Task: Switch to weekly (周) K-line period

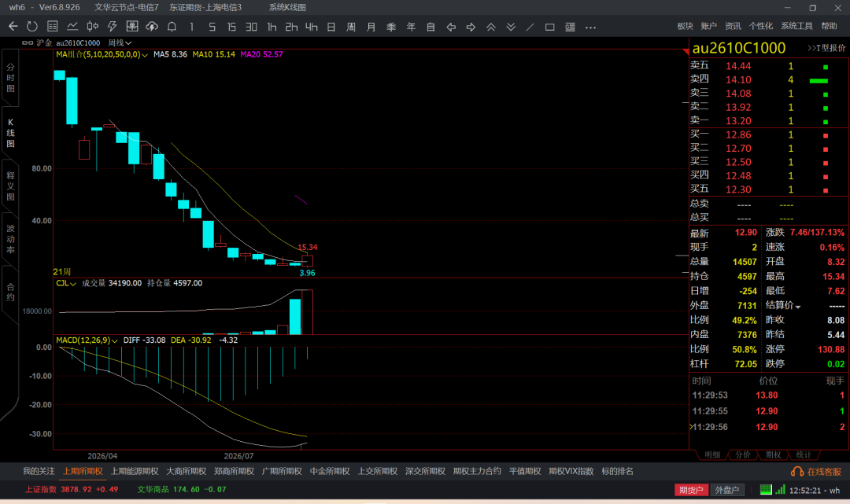Action: (x=351, y=27)
